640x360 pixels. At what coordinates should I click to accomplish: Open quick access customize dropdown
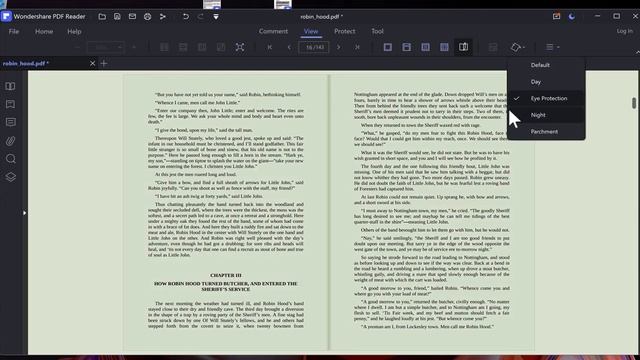pyautogui.click(x=216, y=17)
